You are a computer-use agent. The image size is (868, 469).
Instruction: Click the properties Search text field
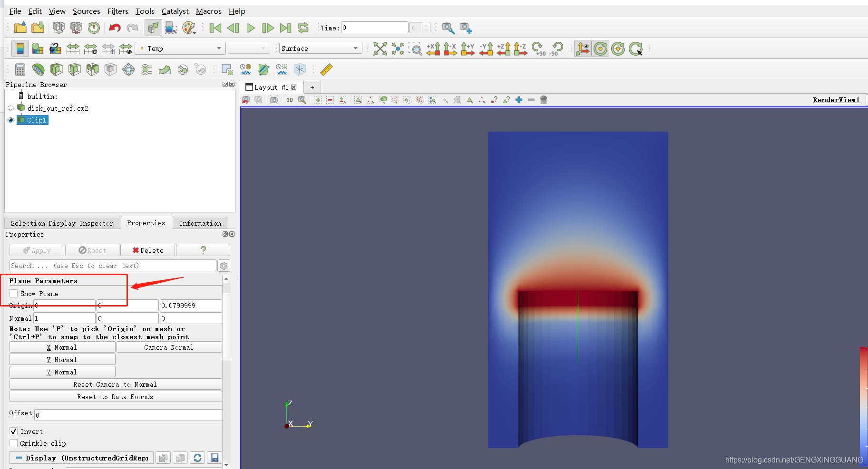point(113,266)
